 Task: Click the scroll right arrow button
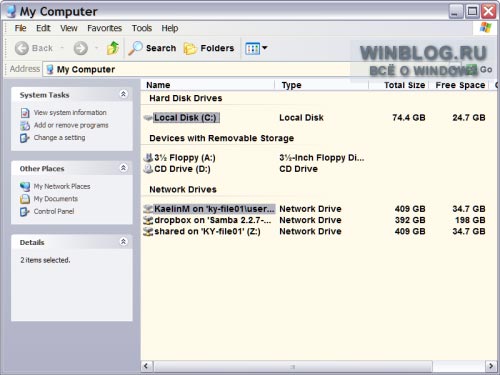(x=491, y=366)
